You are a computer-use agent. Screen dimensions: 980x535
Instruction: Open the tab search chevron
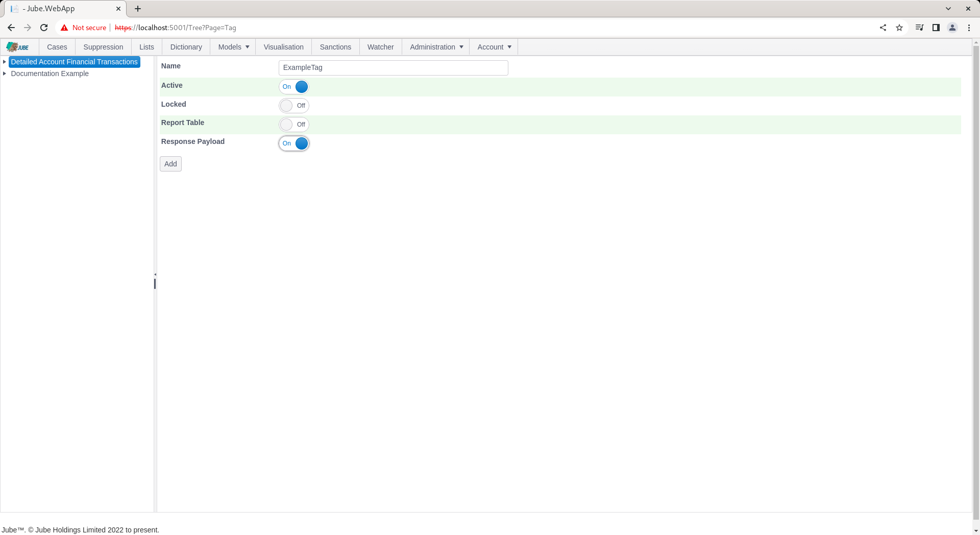(x=948, y=9)
